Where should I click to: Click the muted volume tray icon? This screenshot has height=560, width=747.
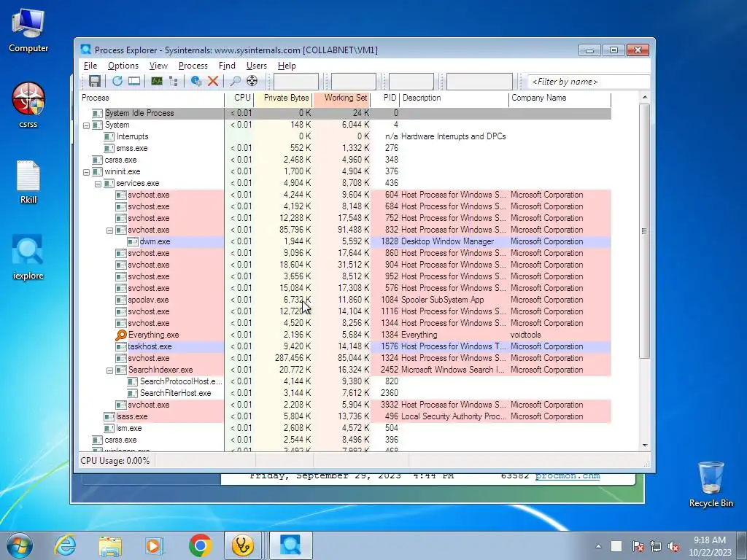pos(673,546)
